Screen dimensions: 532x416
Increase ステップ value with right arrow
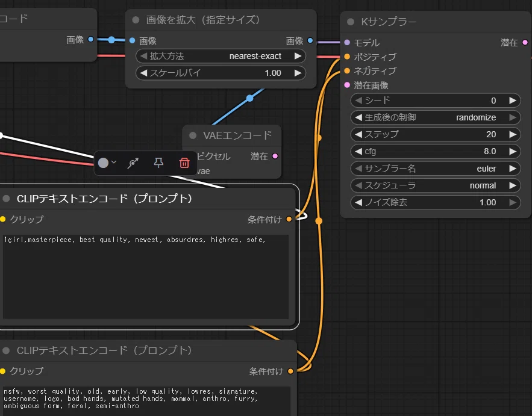[513, 135]
